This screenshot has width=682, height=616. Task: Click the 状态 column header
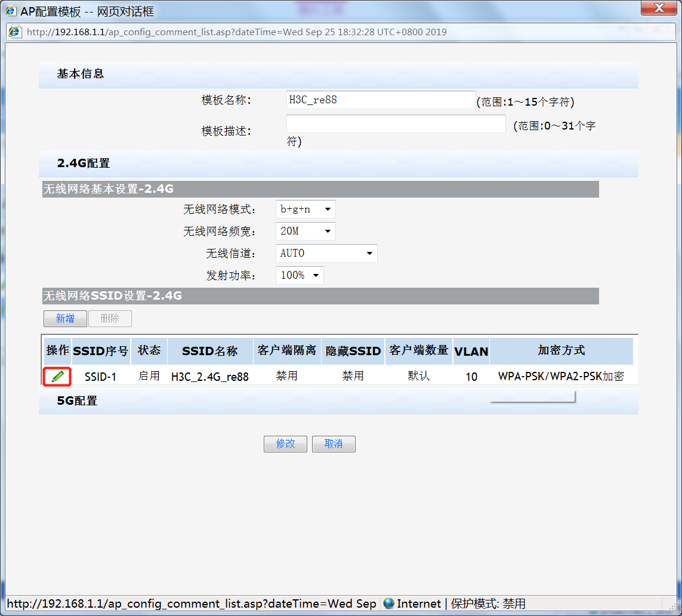click(x=149, y=351)
